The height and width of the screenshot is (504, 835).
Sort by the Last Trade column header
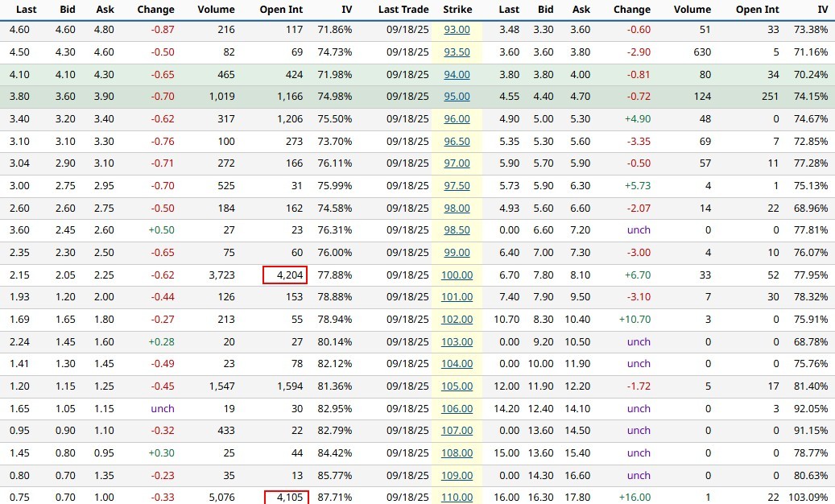403,10
